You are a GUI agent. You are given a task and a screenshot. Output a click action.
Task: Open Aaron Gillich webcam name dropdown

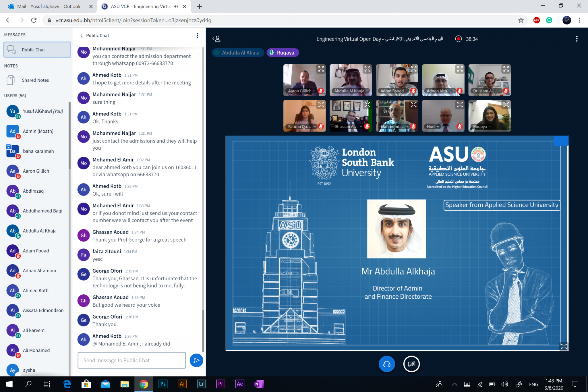[301, 91]
